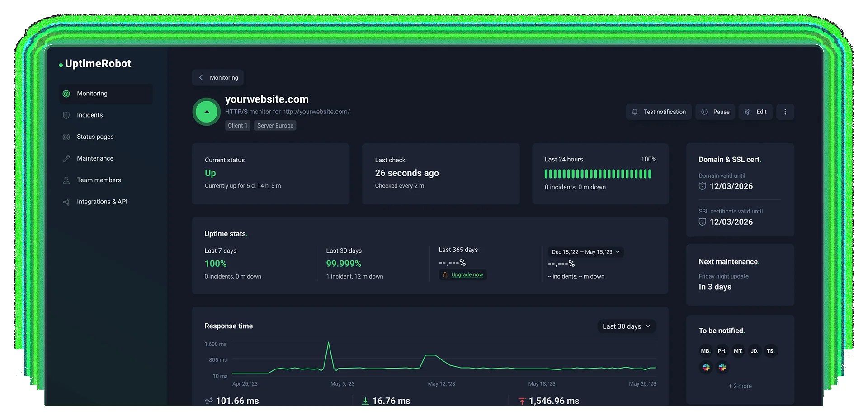Click the Monitoring target icon in sidebar
This screenshot has width=868, height=416.
tap(66, 94)
